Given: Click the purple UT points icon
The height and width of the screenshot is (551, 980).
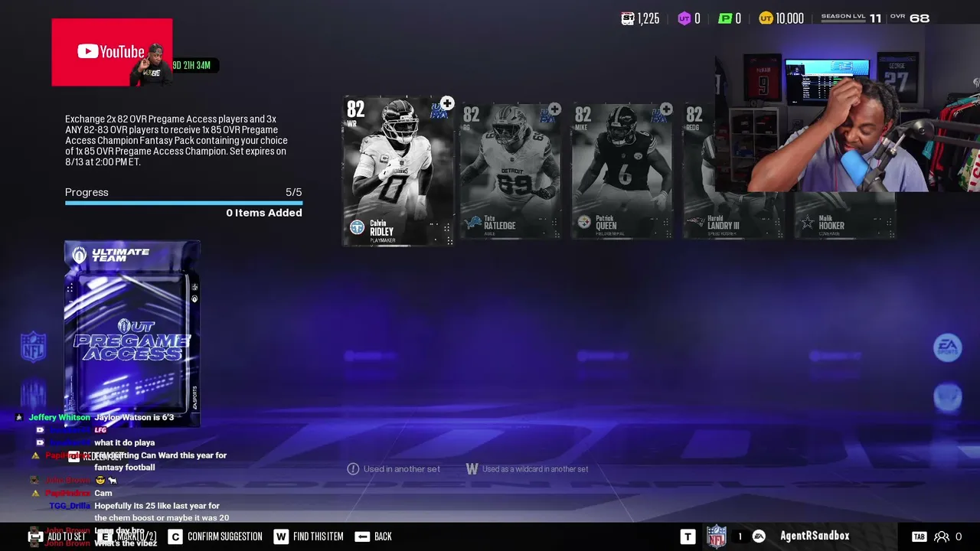Looking at the screenshot, I should click(x=684, y=18).
